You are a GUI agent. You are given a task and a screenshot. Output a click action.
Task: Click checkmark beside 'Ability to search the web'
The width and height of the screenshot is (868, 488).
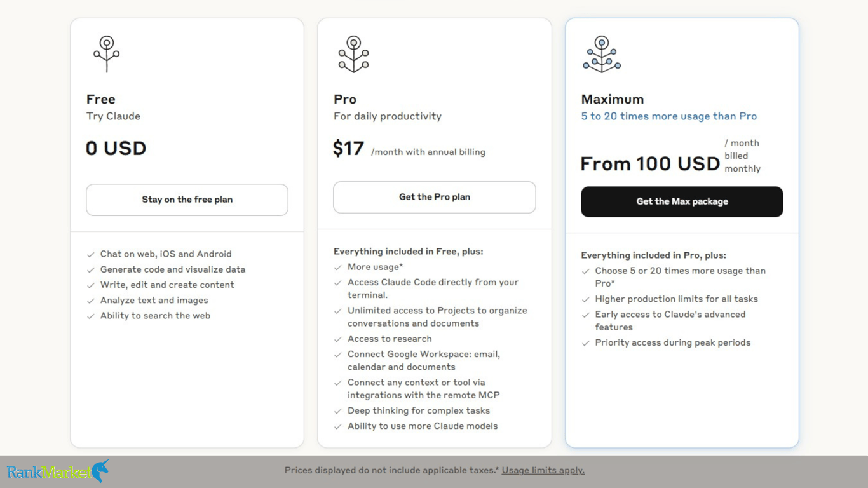pos(91,316)
